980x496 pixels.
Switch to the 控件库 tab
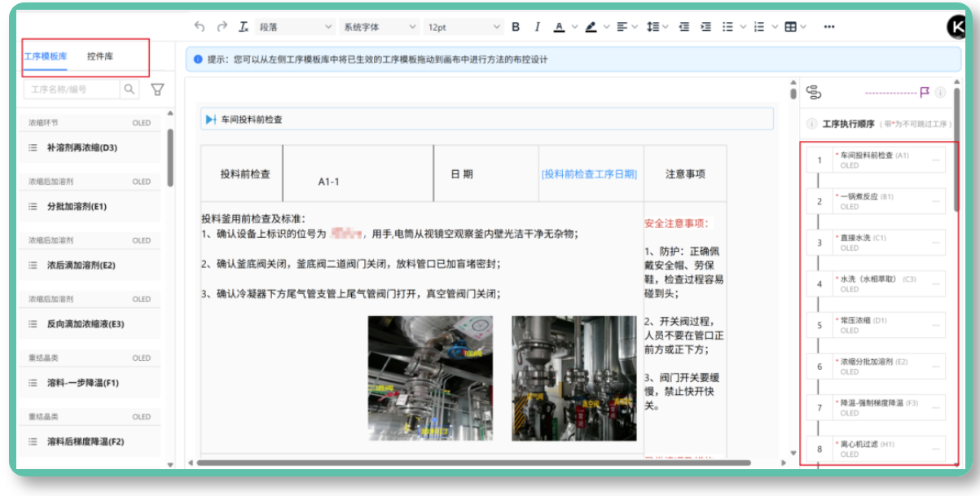(100, 57)
